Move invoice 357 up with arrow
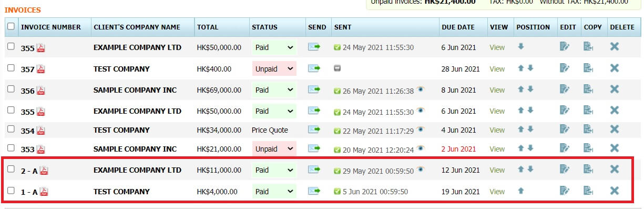 pos(521,68)
